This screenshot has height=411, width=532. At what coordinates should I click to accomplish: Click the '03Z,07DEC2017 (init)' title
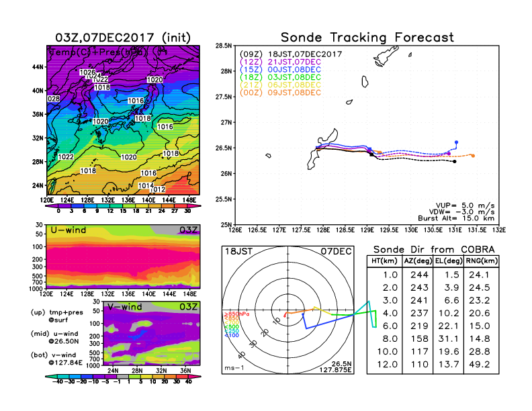tap(123, 38)
